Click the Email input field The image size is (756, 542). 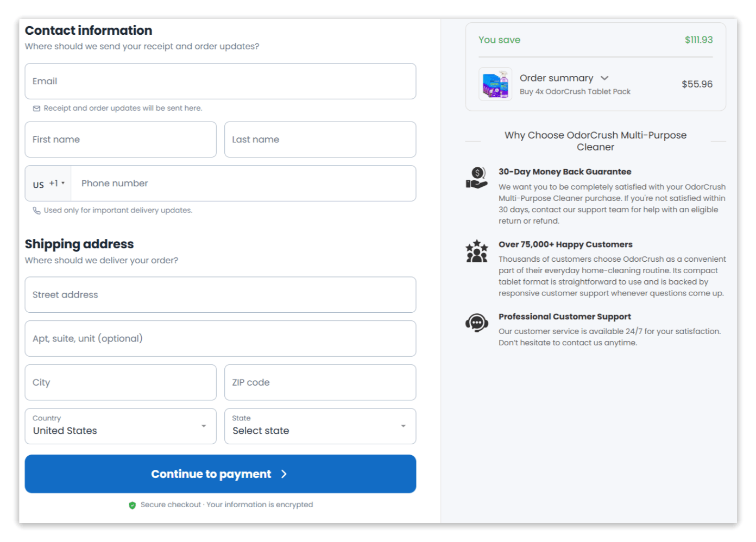point(220,81)
